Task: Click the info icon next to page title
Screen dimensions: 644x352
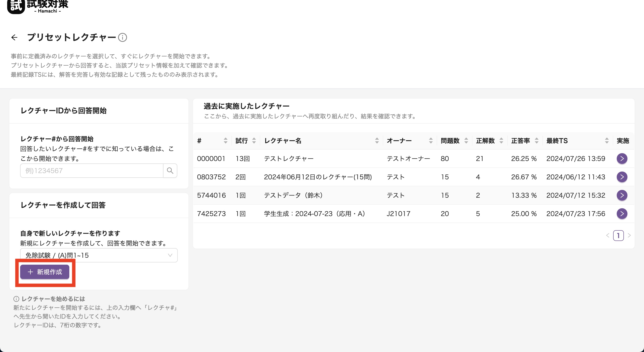Action: tap(123, 38)
